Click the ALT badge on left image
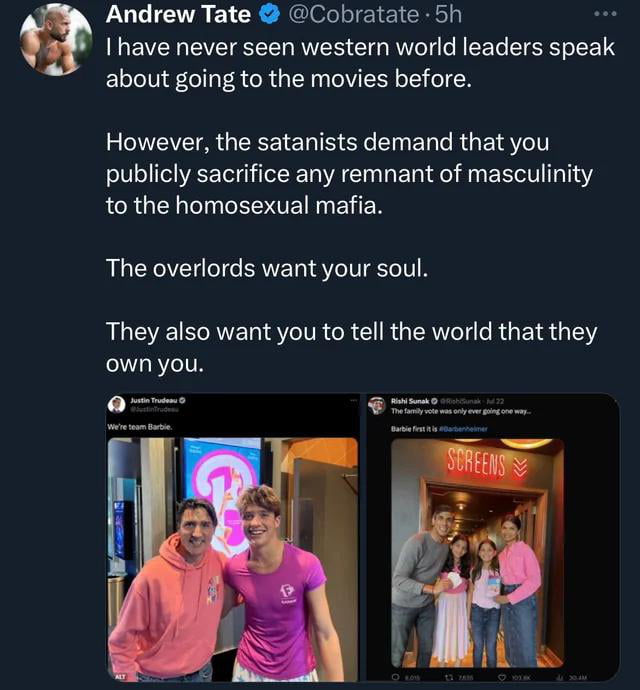The width and height of the screenshot is (640, 690). [118, 677]
